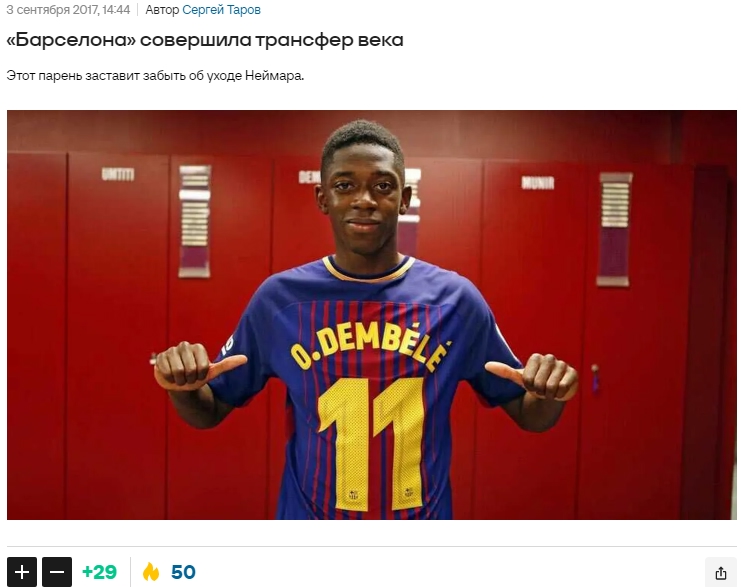Upvote the article with the plus button
Viewport: 741px width, 587px height.
(x=22, y=572)
